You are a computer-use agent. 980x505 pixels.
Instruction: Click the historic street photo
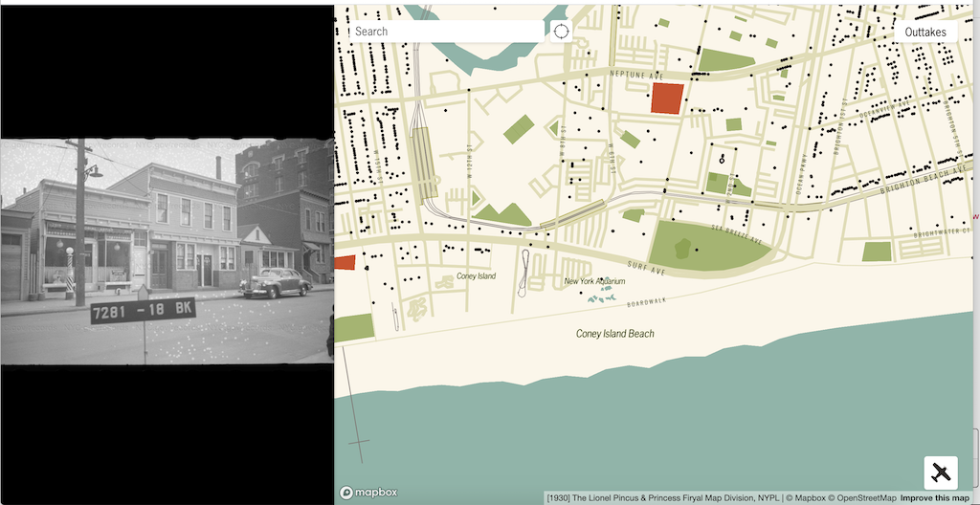coord(167,252)
